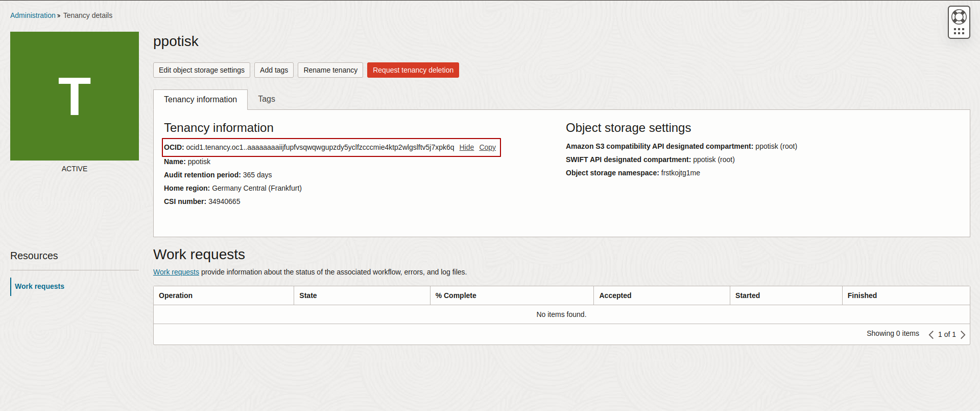Viewport: 980px width, 411px height.
Task: Open the Administration breadcrumb link
Action: coord(33,15)
